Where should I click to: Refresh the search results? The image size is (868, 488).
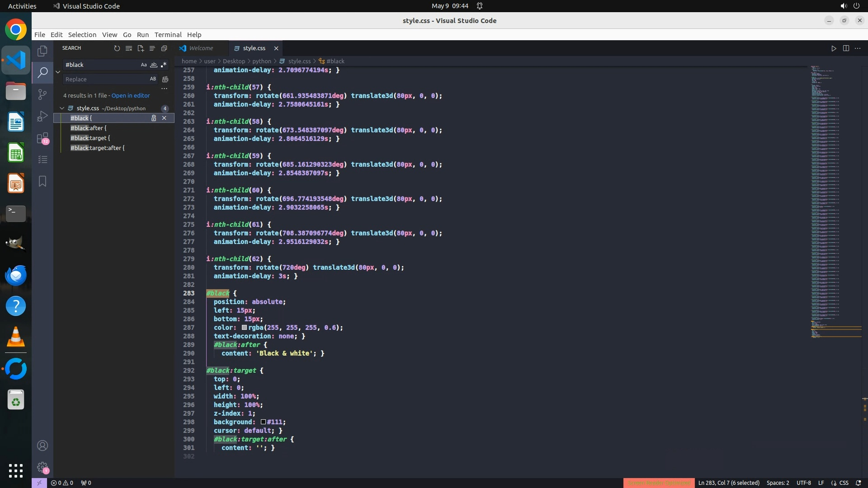point(117,48)
